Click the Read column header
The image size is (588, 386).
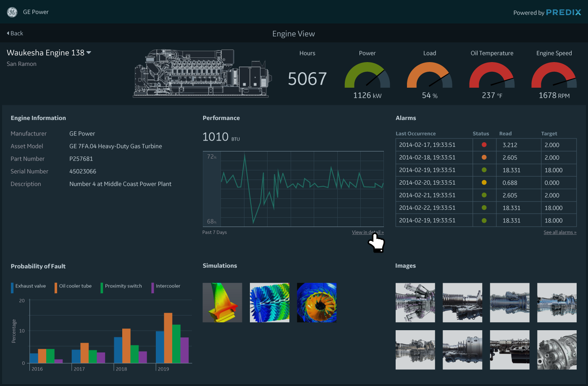click(x=505, y=133)
